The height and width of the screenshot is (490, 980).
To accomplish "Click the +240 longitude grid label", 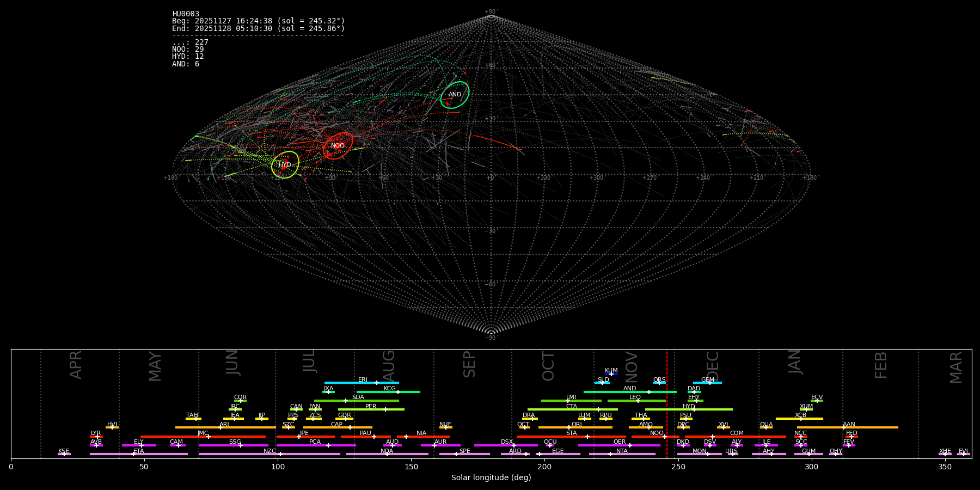I will coord(702,178).
